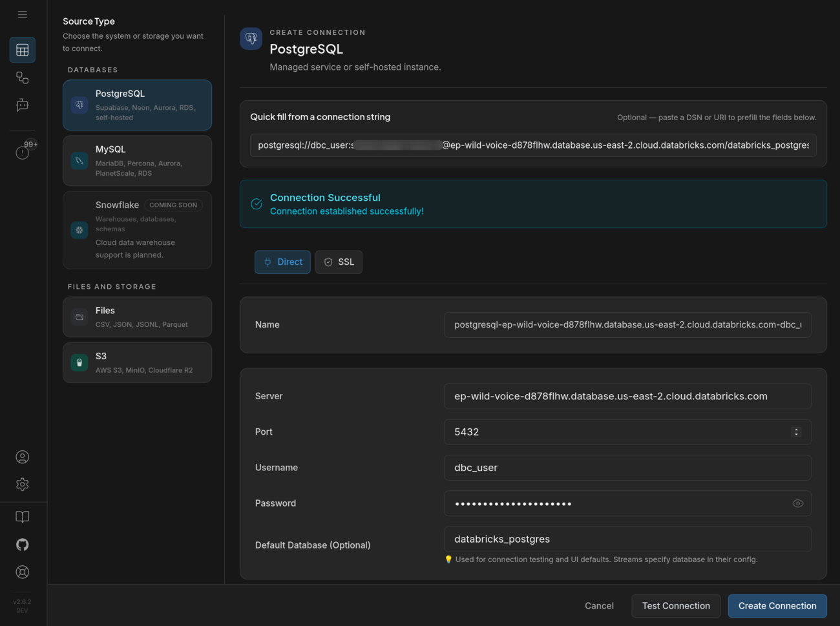Adjust the Port number stepper arrows

click(x=796, y=432)
